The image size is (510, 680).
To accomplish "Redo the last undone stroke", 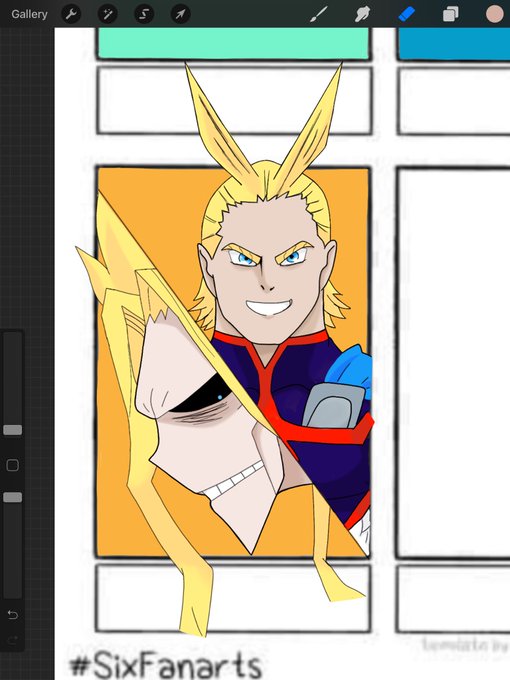I will coord(13,639).
